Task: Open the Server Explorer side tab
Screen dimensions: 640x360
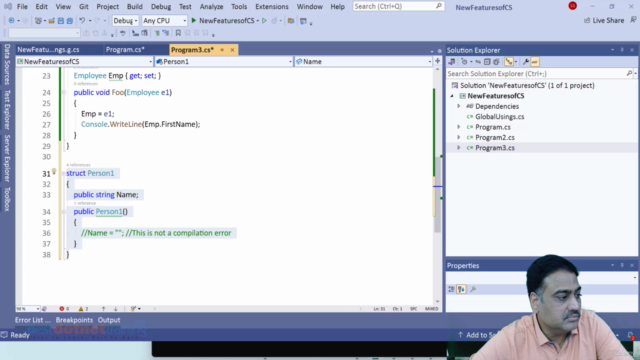Action: tap(7, 158)
